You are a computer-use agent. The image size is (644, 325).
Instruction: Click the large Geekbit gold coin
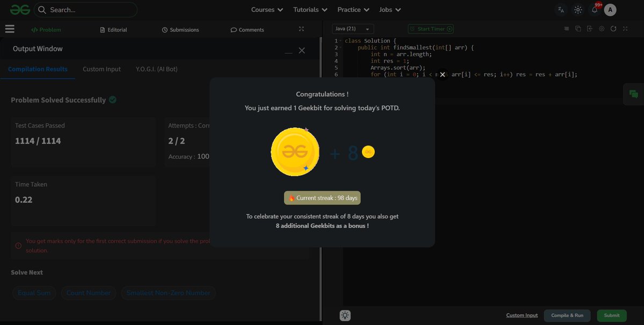[x=295, y=151]
